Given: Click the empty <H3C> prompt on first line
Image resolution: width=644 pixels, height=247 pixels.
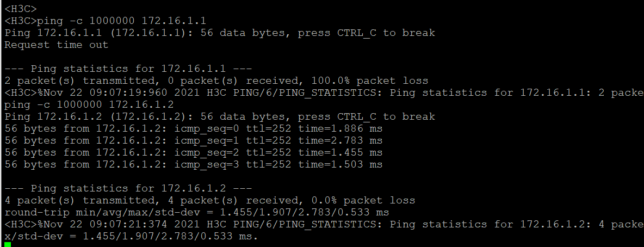Looking at the screenshot, I should (x=21, y=9).
